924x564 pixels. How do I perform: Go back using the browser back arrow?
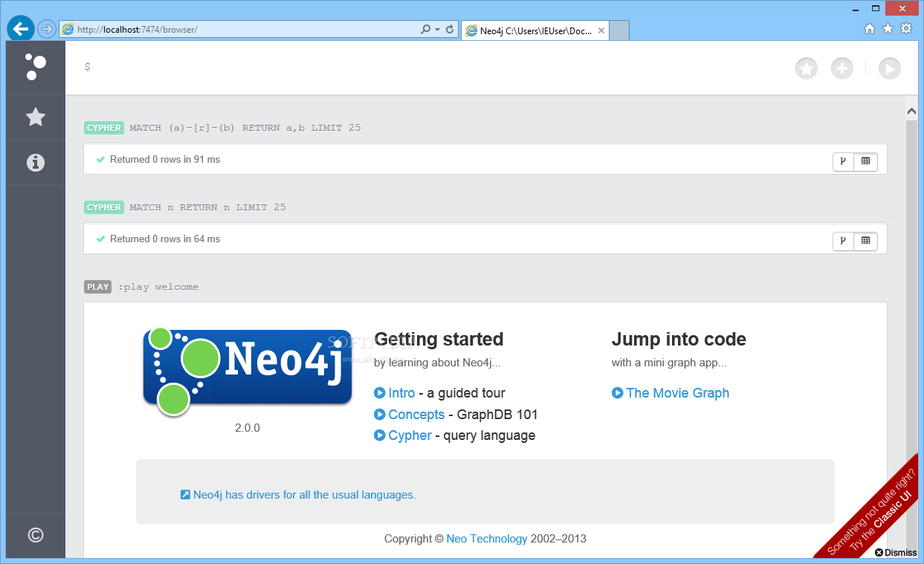21,29
